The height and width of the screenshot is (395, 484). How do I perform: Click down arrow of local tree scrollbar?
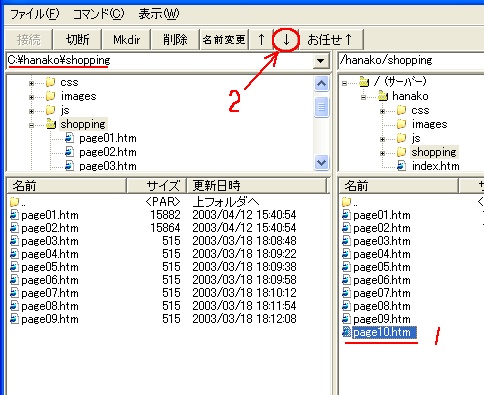click(321, 163)
